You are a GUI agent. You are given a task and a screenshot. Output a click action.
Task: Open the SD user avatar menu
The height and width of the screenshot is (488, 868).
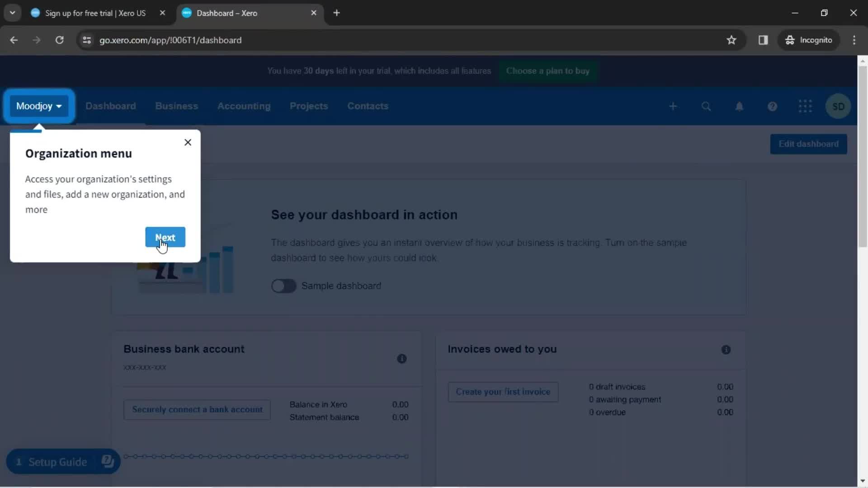[838, 106]
